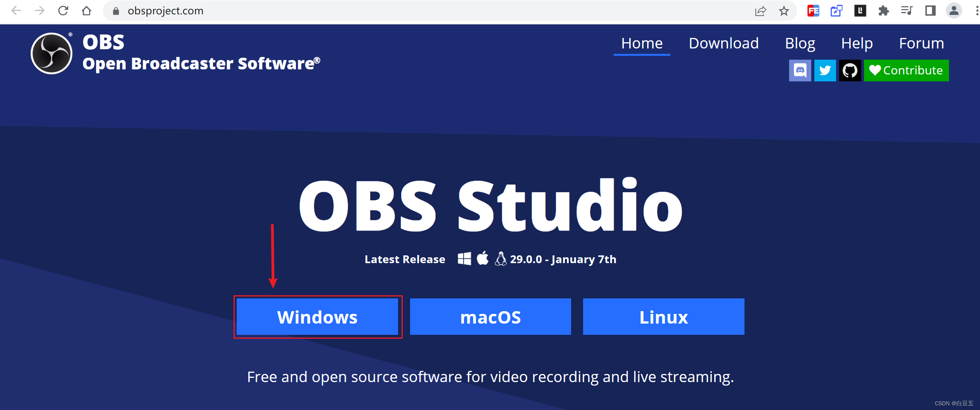Viewport: 980px width, 410px height.
Task: Open the Download nav item
Action: 724,43
